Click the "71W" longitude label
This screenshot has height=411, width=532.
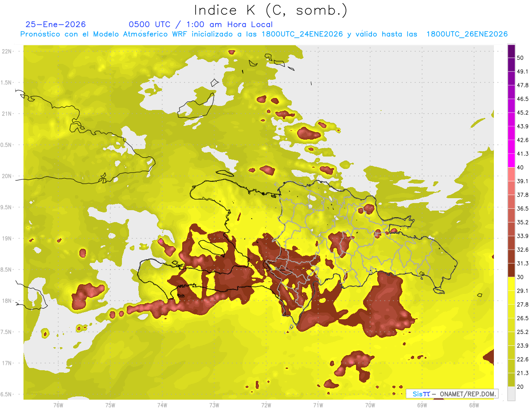[x=318, y=405]
